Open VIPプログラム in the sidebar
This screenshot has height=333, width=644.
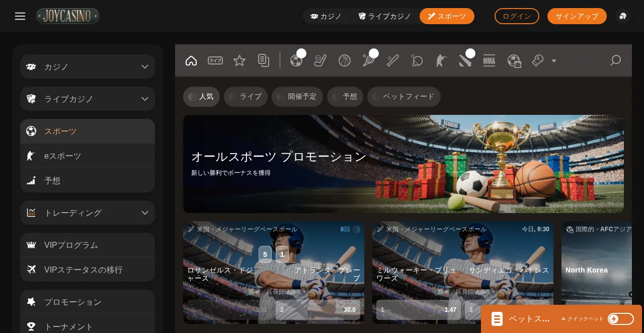[x=88, y=245]
